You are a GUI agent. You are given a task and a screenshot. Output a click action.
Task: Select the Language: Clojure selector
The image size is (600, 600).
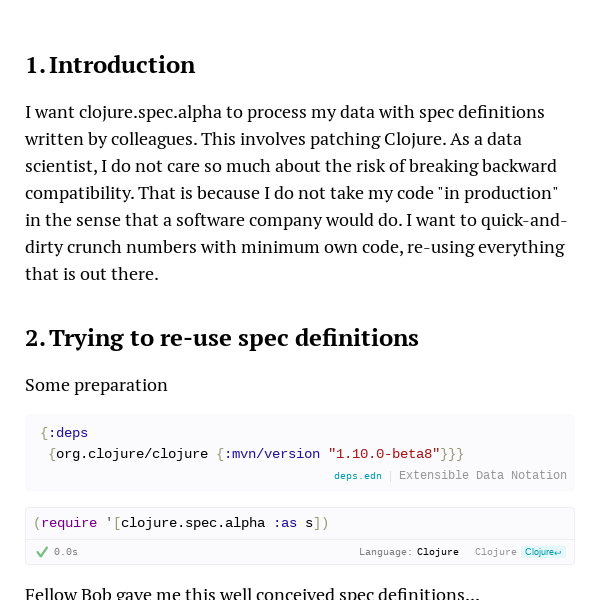click(x=409, y=552)
